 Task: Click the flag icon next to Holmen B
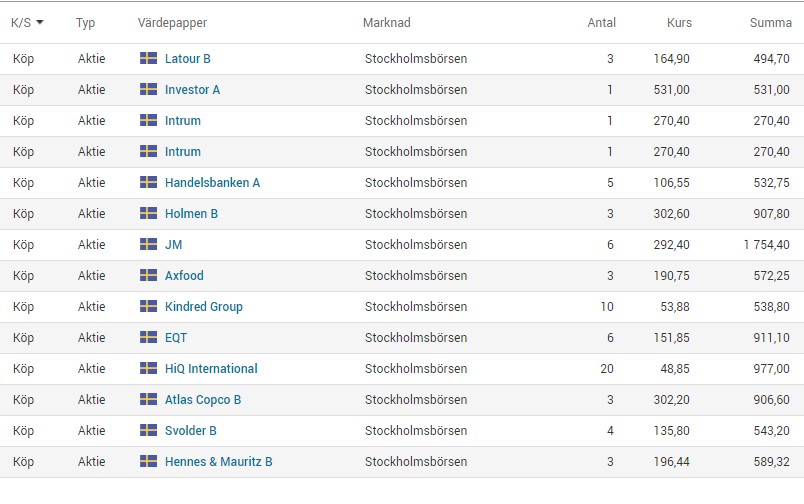[x=149, y=213]
